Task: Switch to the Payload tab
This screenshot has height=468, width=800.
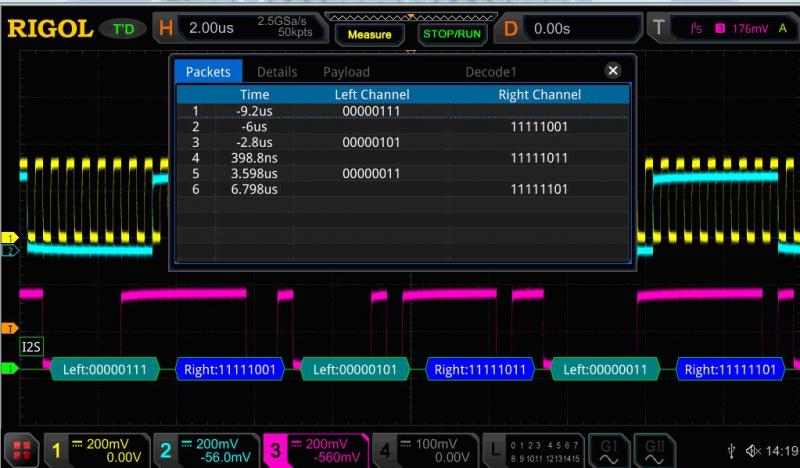Action: (x=346, y=72)
